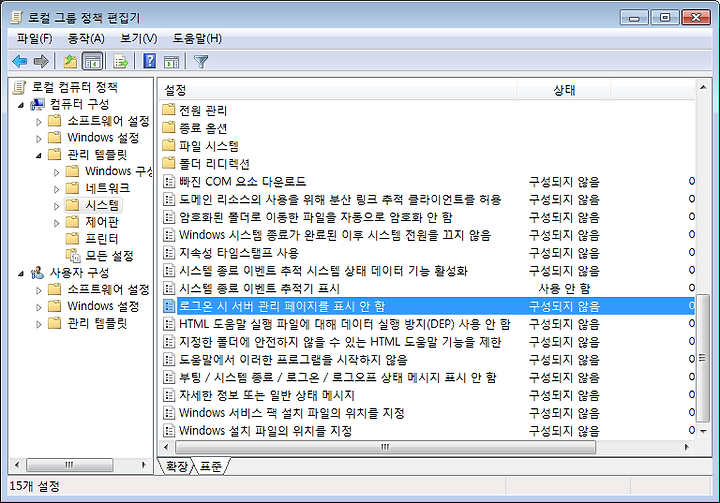Open the 파일(F) menu
The height and width of the screenshot is (503, 720).
(x=34, y=39)
